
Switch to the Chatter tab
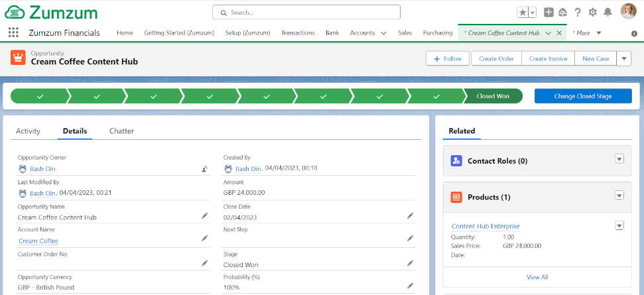121,131
